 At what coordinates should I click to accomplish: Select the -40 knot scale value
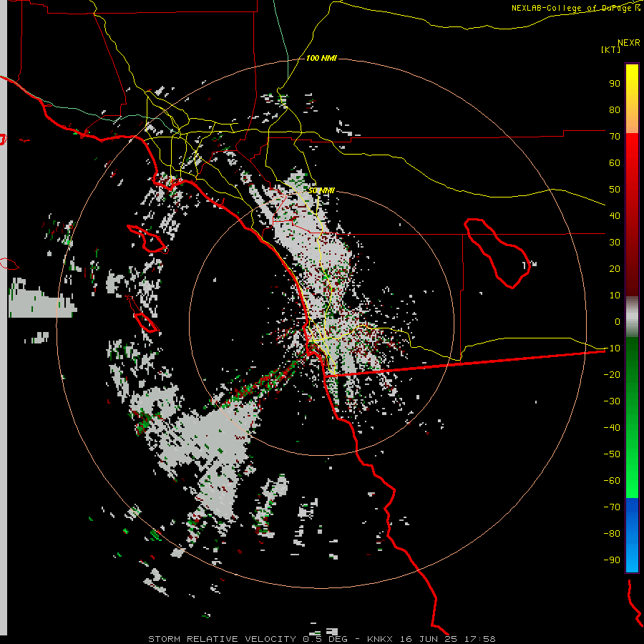tap(612, 428)
